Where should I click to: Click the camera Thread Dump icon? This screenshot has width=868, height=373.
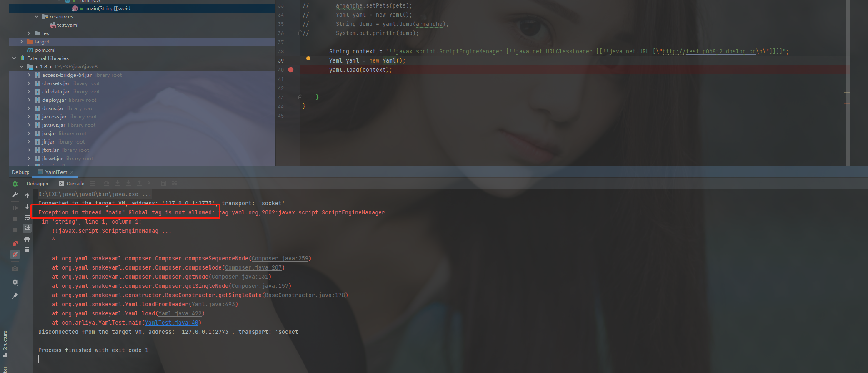[15, 268]
